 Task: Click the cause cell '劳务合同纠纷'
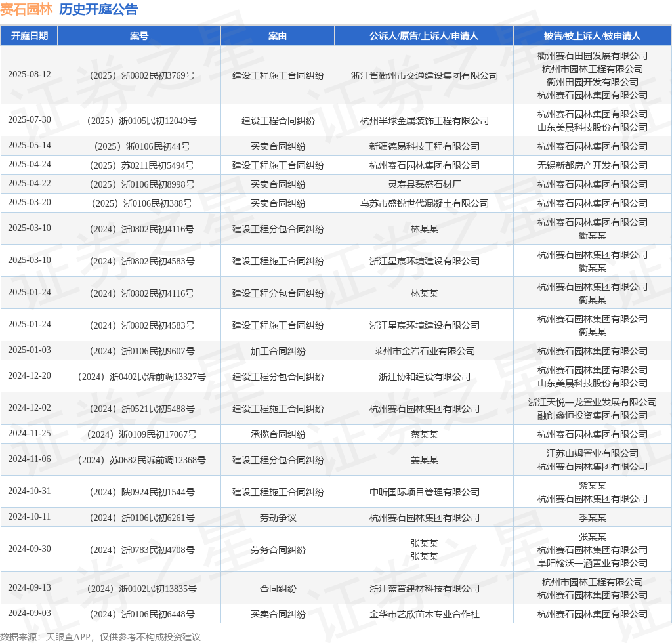click(x=278, y=550)
